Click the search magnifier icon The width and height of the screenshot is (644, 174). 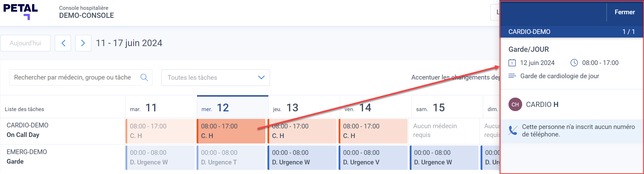(x=144, y=77)
